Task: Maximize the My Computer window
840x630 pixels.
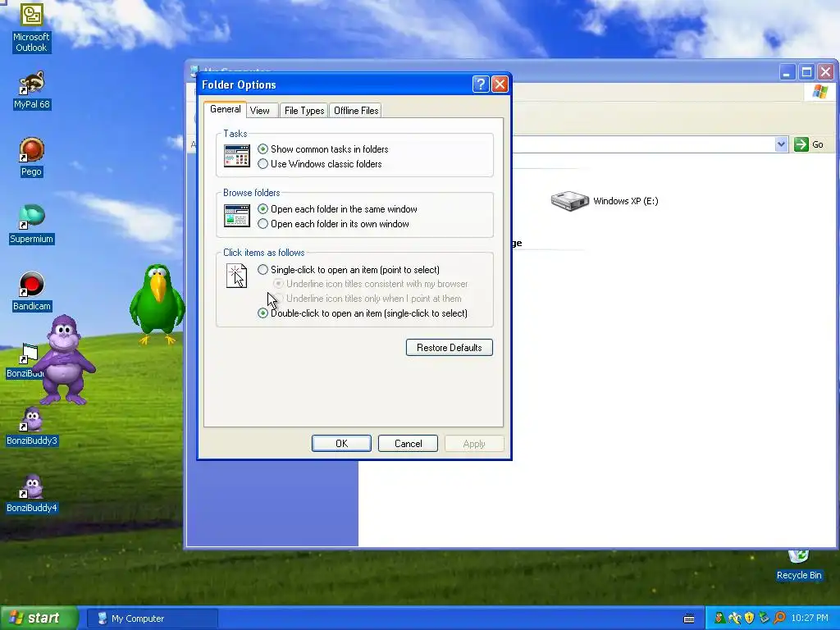Action: (806, 71)
